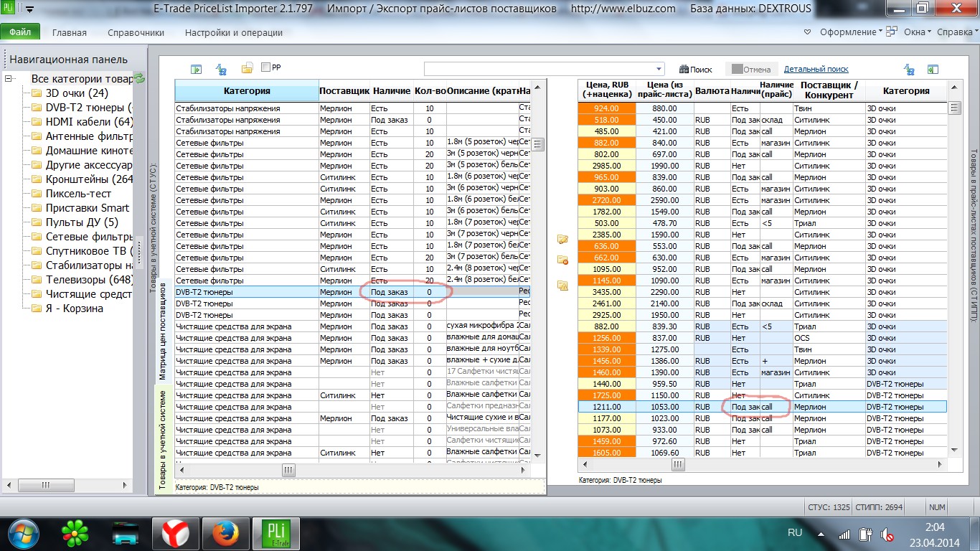Select the Пульты ДУ (5) category
This screenshot has width=980, height=551.
pos(82,222)
